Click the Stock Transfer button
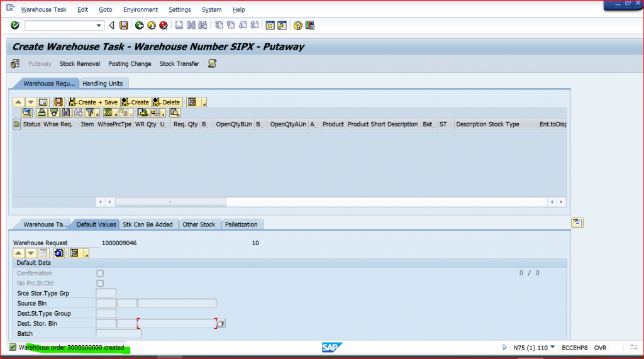Image resolution: width=644 pixels, height=359 pixels. click(x=179, y=64)
